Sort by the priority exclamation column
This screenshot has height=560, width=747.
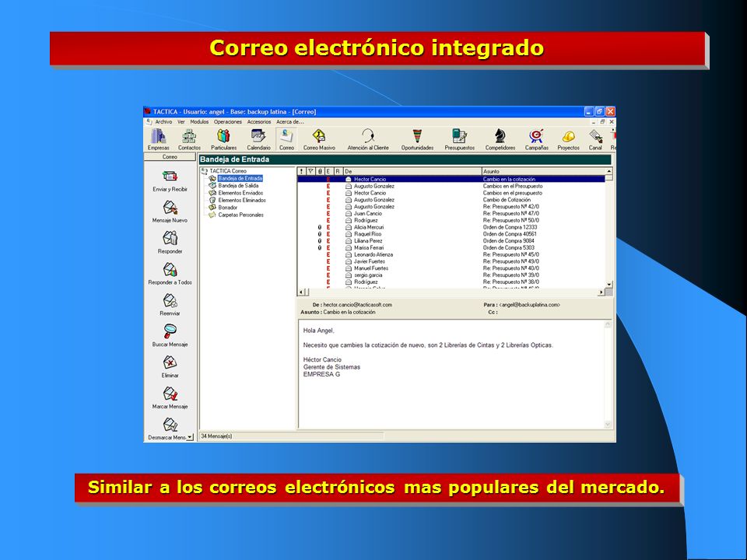pos(302,171)
